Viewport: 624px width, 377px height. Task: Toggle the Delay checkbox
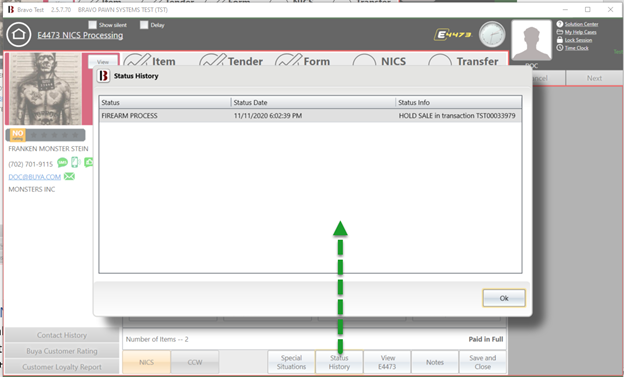pos(144,25)
